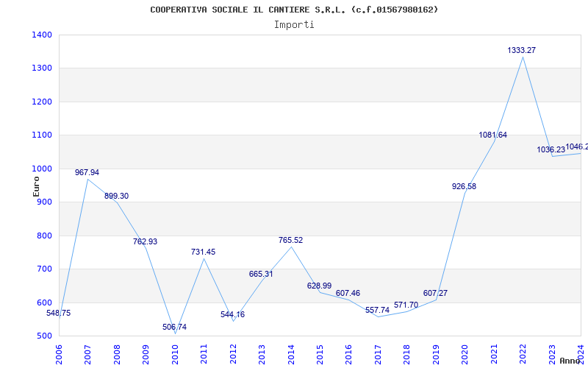
Task: Select the 2014 x-axis year tick
Action: [x=290, y=354]
